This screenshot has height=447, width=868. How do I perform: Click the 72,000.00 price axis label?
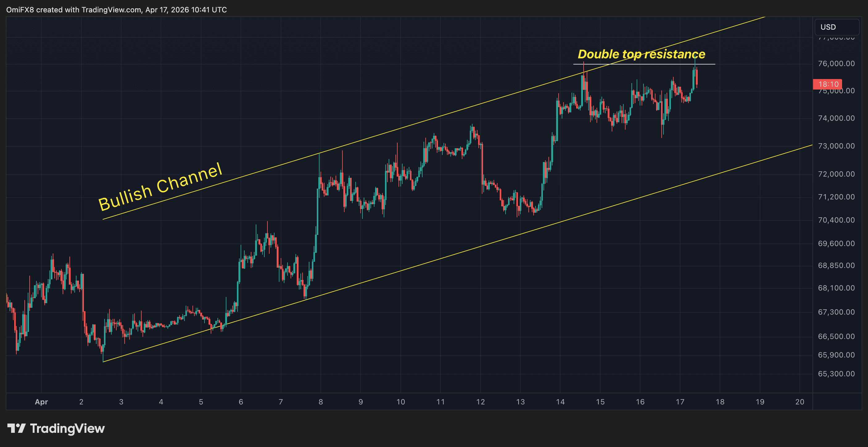click(836, 174)
